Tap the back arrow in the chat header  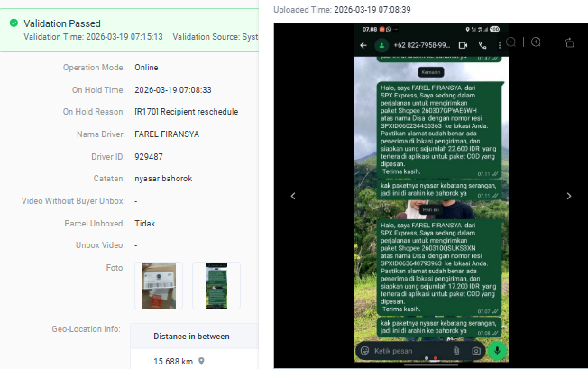coord(363,45)
